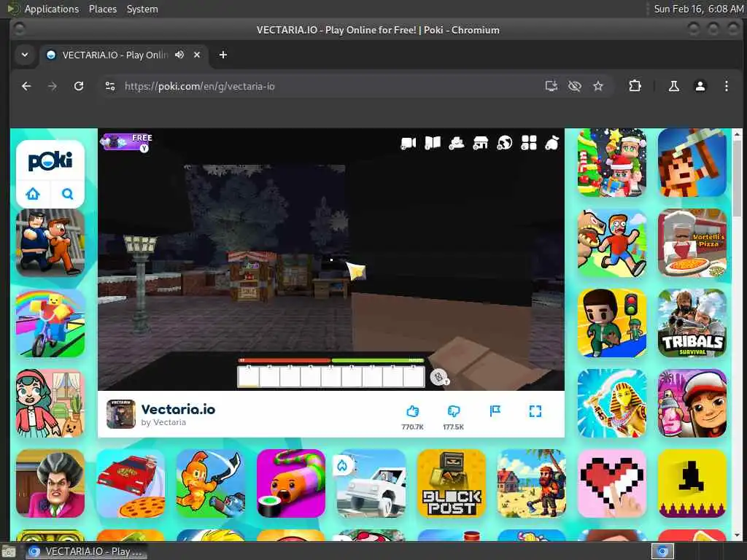This screenshot has height=560, width=747.
Task: Mute the Vectaria.io tab audio
Action: [179, 55]
